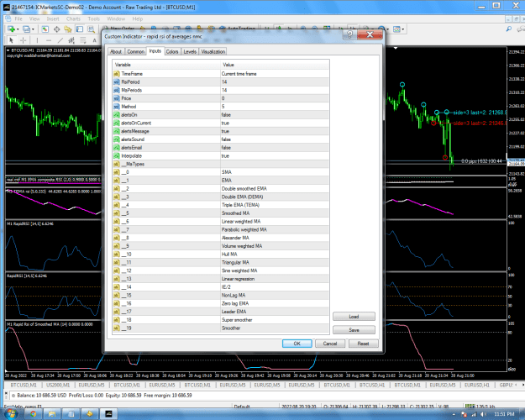525x420 pixels.
Task: Click the volume speaker tray icon
Action: tap(483, 415)
